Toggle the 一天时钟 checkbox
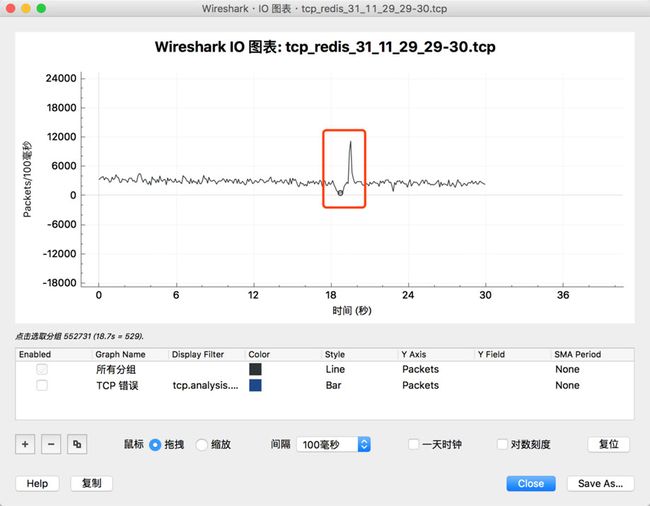The width and height of the screenshot is (650, 506). [x=413, y=444]
